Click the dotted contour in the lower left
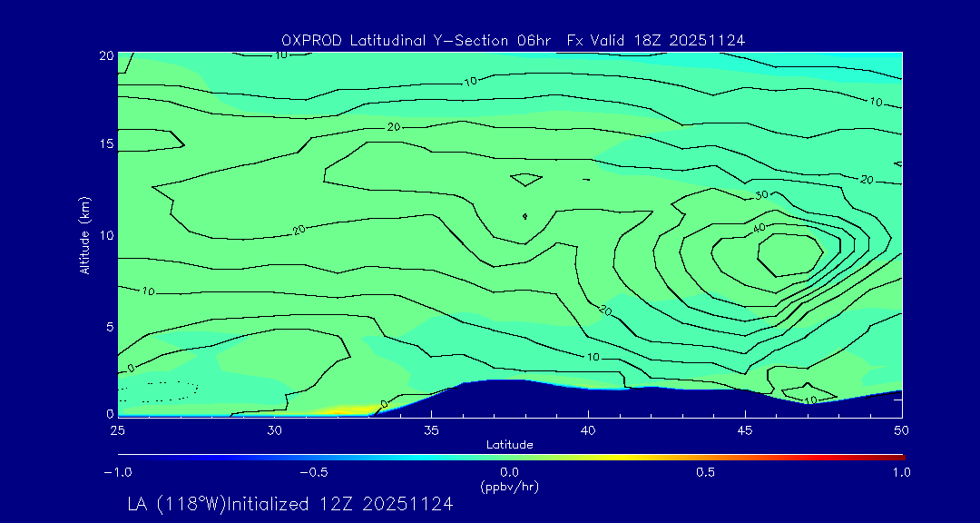The width and height of the screenshot is (980, 523). pos(162,390)
